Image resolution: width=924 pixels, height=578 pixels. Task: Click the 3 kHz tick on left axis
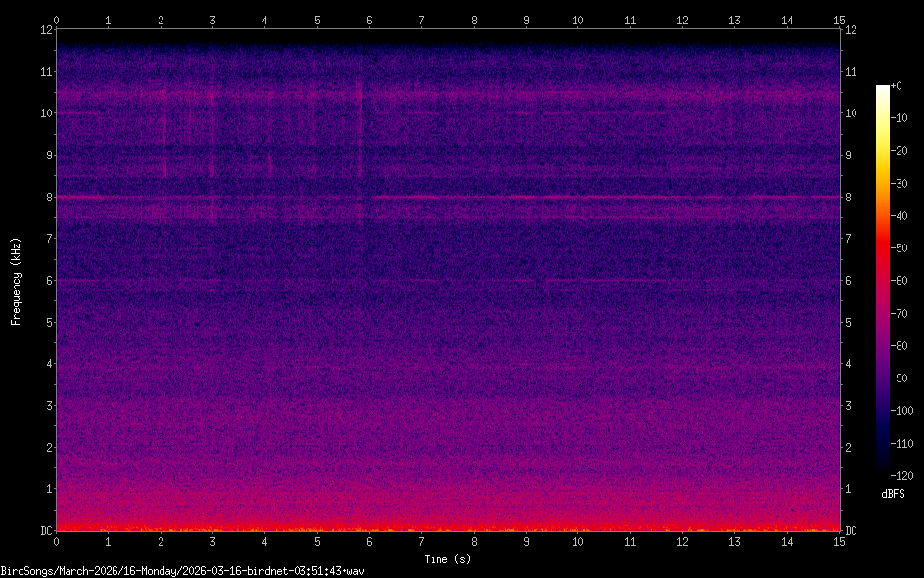(x=45, y=406)
